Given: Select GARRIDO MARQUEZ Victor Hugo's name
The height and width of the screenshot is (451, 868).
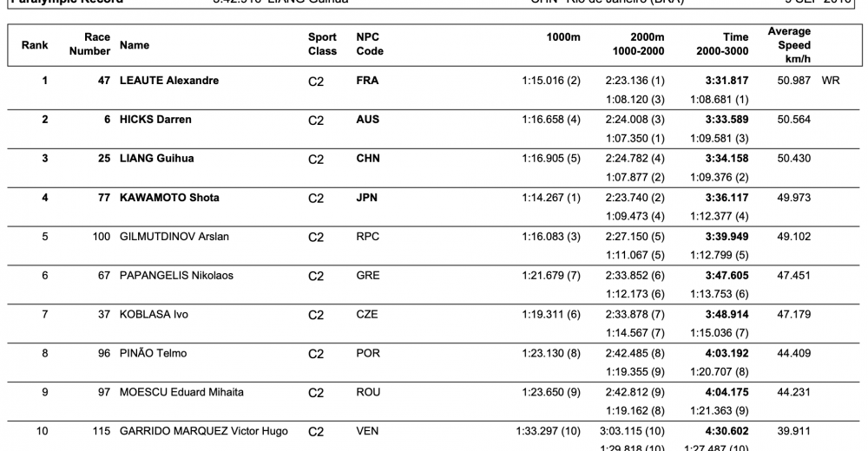Looking at the screenshot, I should [x=203, y=431].
